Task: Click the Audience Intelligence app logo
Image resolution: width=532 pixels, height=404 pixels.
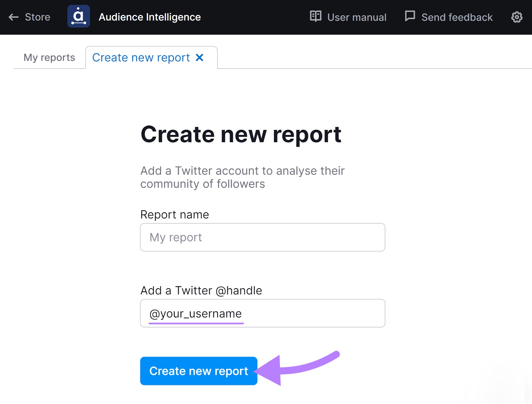Action: 79,16
